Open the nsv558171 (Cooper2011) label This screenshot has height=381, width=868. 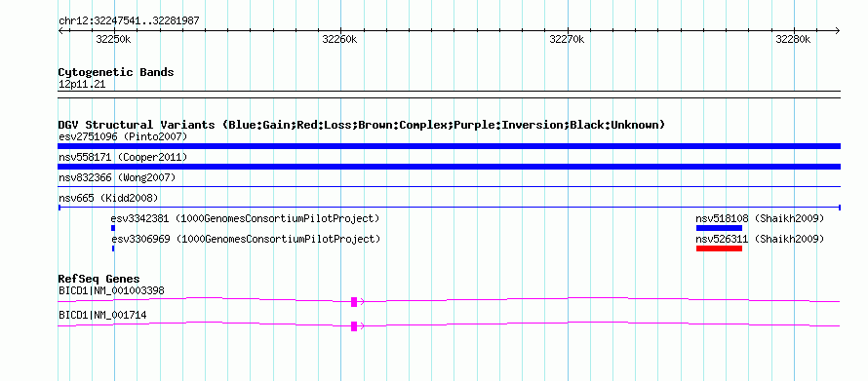pyautogui.click(x=123, y=158)
